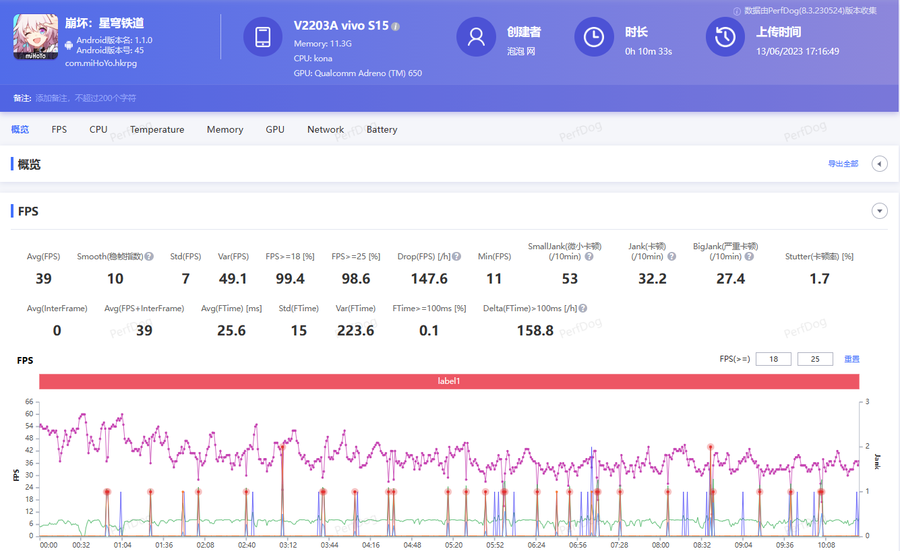The image size is (900, 551).
Task: Open the Memory tab
Action: (x=225, y=129)
